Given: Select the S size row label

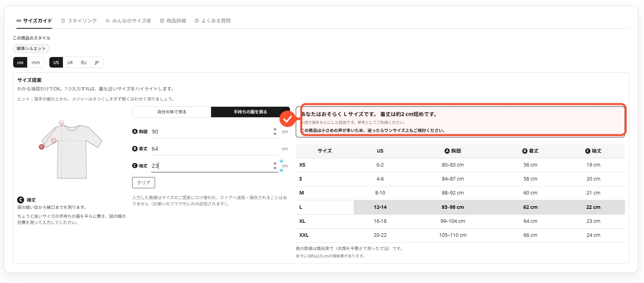Looking at the screenshot, I should [301, 179].
